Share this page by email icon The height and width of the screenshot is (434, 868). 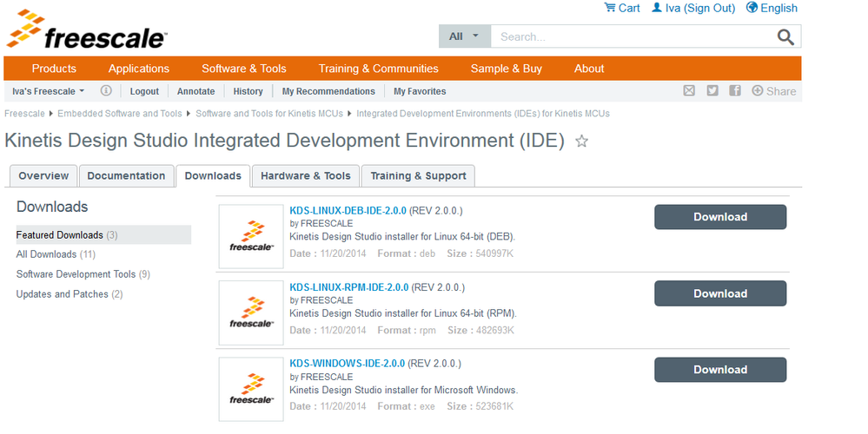click(x=689, y=90)
